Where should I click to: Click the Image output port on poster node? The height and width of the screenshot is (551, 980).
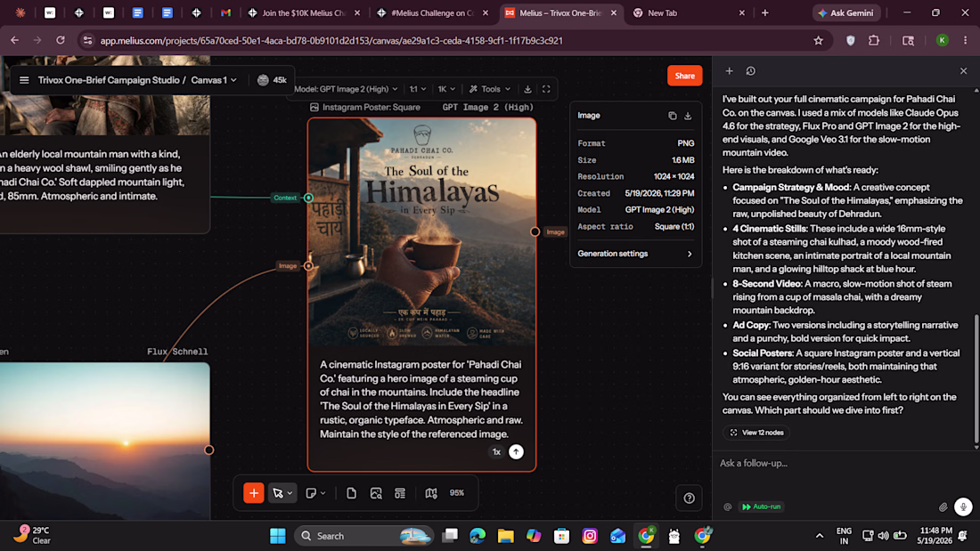point(535,231)
